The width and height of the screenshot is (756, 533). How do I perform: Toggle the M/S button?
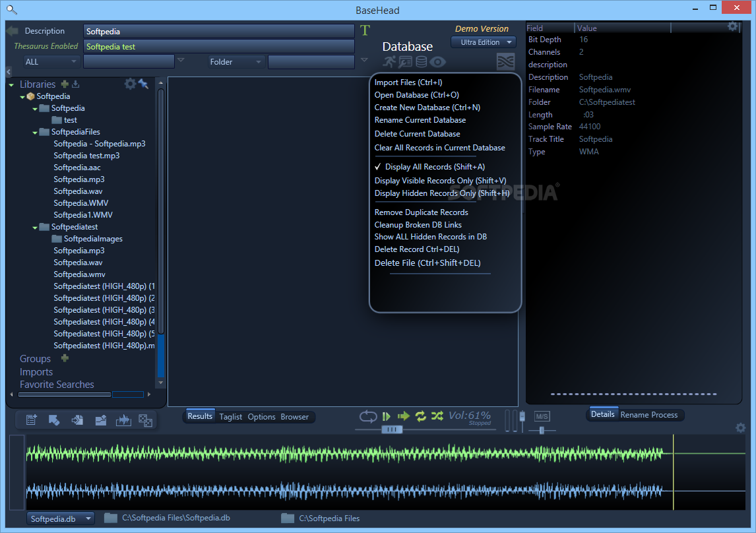tap(542, 416)
